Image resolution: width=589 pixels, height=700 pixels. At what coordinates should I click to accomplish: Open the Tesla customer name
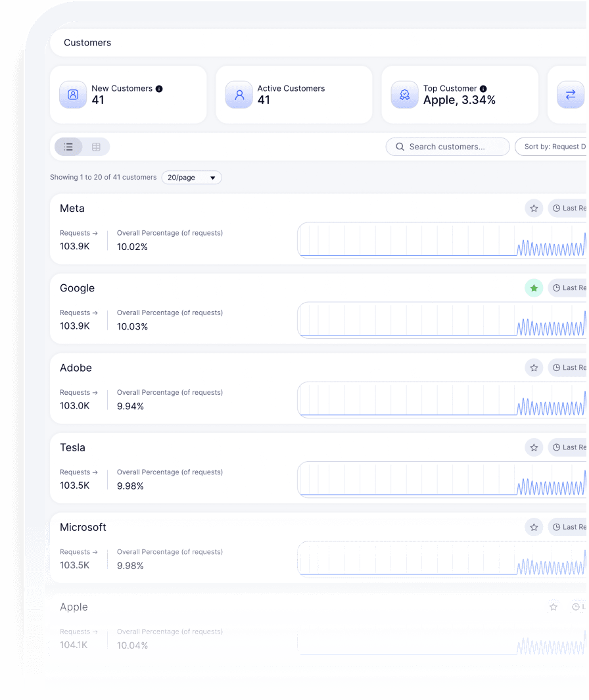(73, 447)
